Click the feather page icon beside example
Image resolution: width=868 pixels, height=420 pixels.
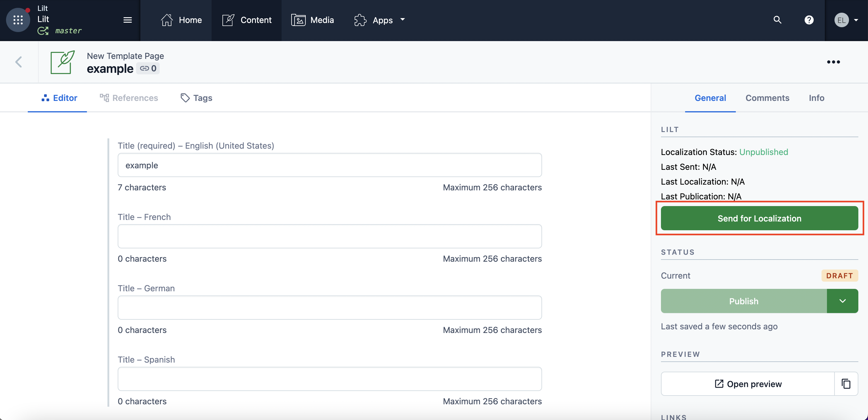62,63
